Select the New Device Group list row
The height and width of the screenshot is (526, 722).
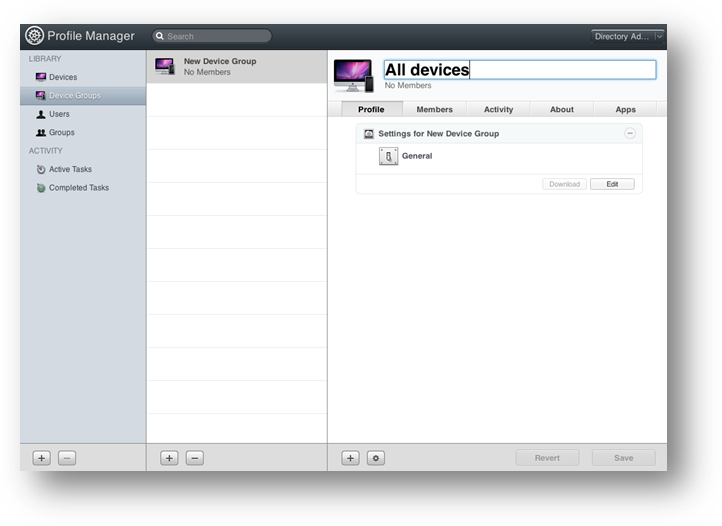coord(237,67)
